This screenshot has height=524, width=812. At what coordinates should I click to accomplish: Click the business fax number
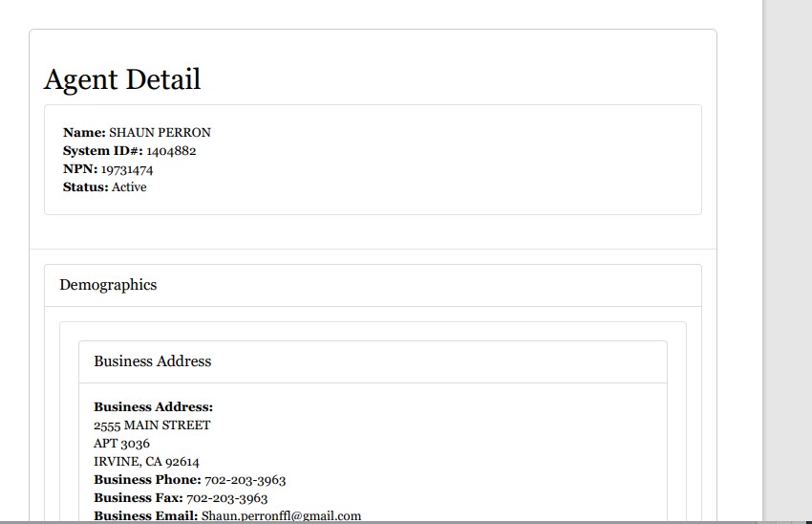coord(226,498)
